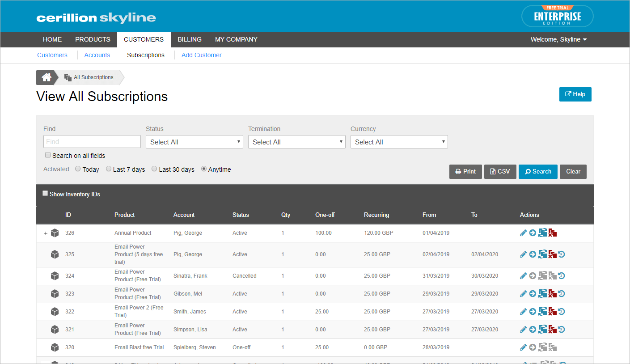This screenshot has width=630, height=364.
Task: Click into the Find text field
Action: coord(92,142)
